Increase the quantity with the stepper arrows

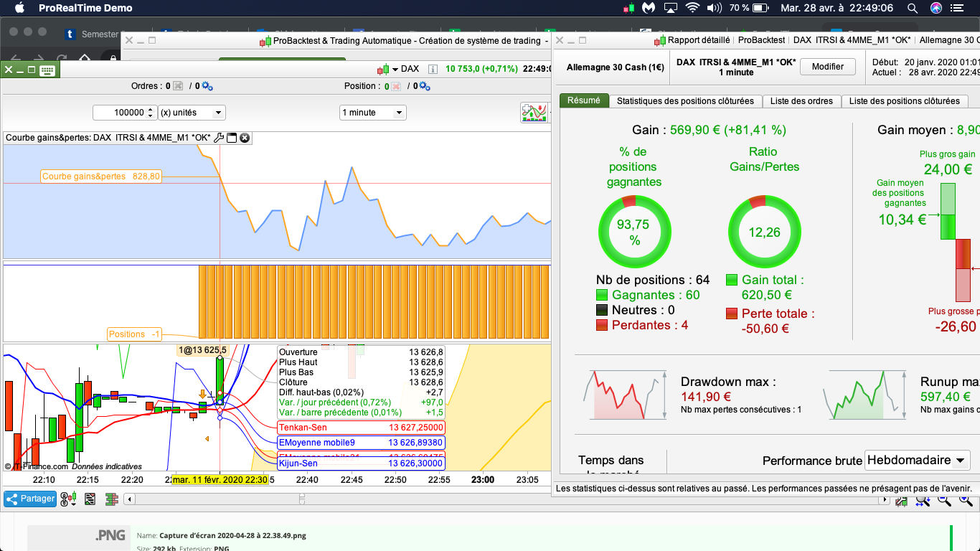pyautogui.click(x=151, y=110)
